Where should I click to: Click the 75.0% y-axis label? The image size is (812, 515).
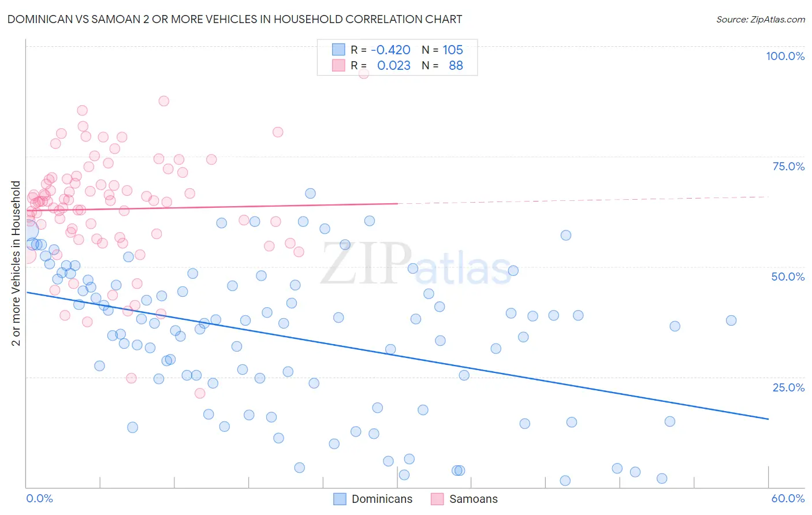[x=788, y=166]
